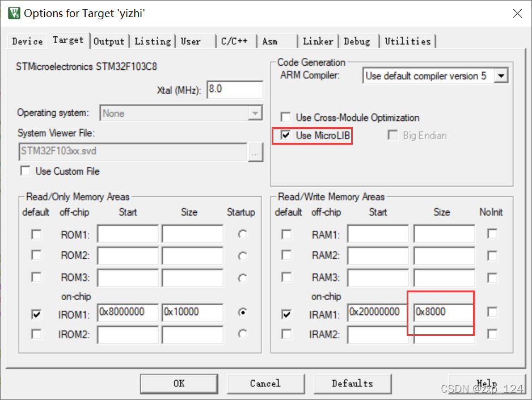Click the IROM1 Start field 0x8000000
Screen dimensions: 532x400
point(128,312)
